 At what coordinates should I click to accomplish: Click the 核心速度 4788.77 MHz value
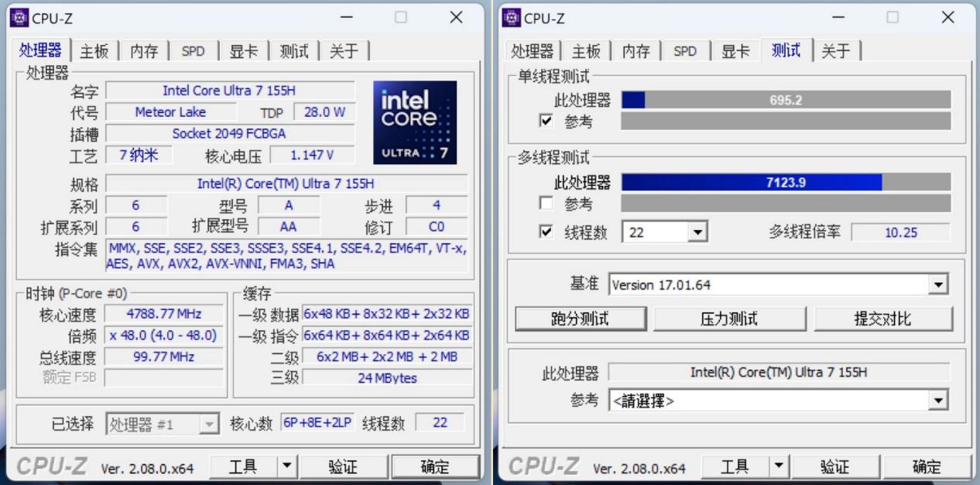(x=164, y=314)
